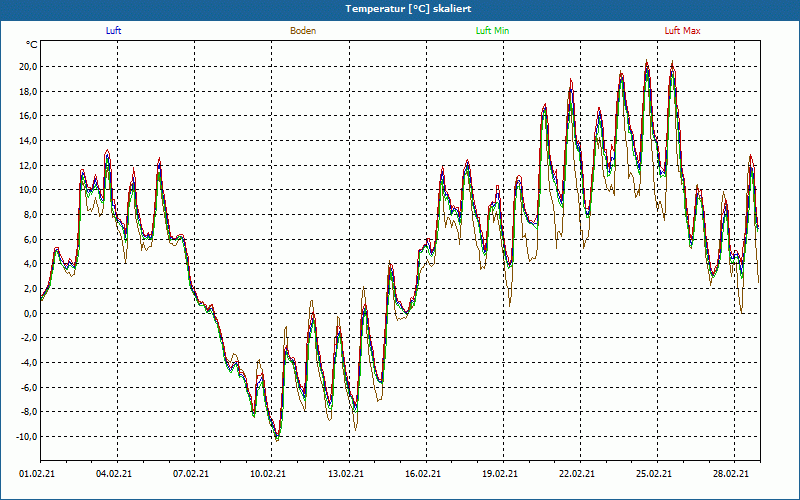Click the 13.02.21 date label
800x500 pixels.
coord(345,473)
